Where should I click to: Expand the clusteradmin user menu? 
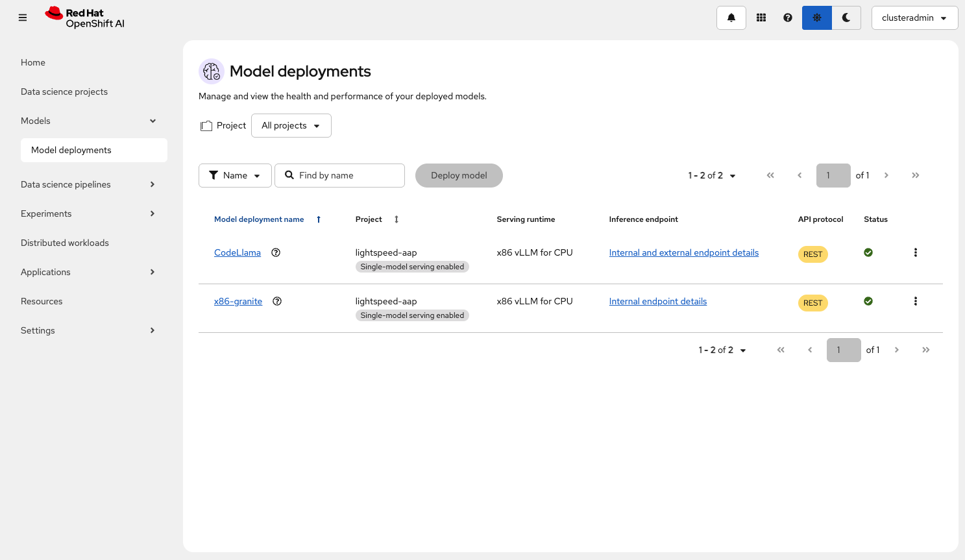(914, 18)
